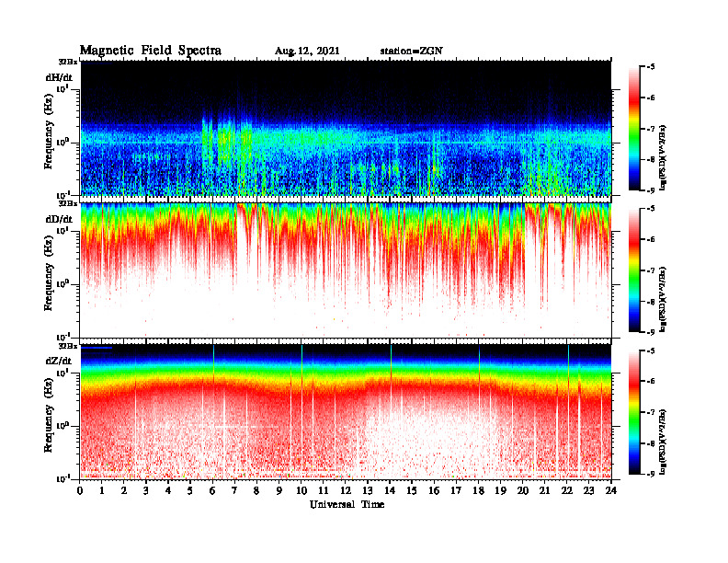The width and height of the screenshot is (728, 563).
Task: Click log PSD units label beside dZ/dt colorbar
Action: click(664, 441)
